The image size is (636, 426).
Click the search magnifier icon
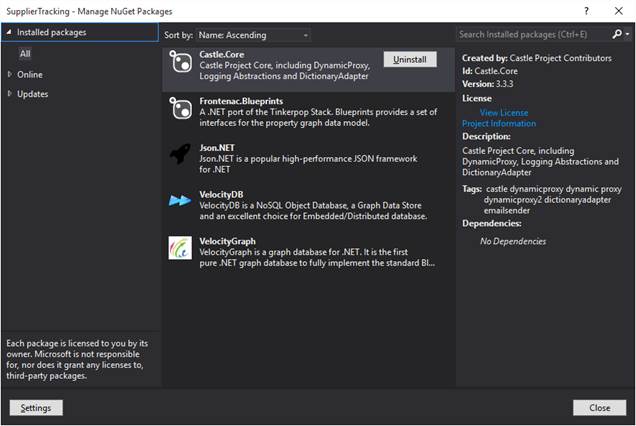click(617, 34)
